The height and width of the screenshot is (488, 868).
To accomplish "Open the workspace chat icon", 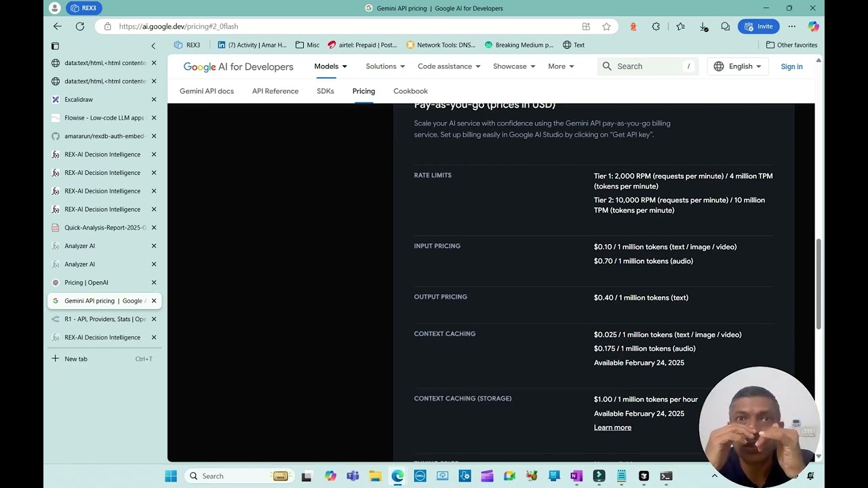I will pyautogui.click(x=726, y=26).
